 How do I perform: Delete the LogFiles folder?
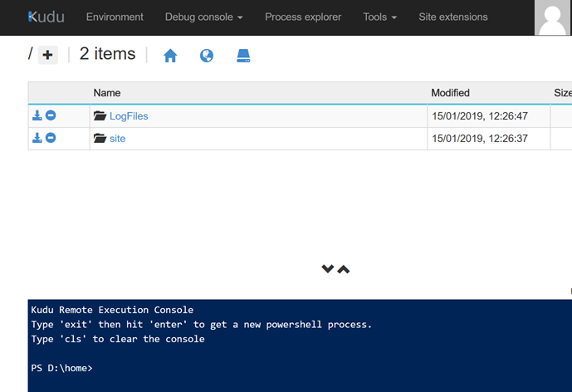(51, 115)
